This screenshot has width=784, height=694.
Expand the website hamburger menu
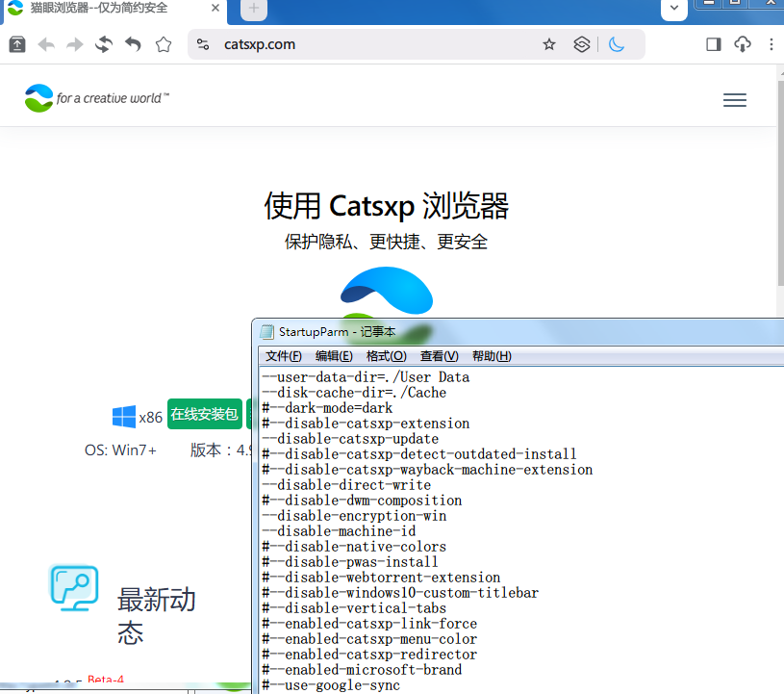coord(735,100)
